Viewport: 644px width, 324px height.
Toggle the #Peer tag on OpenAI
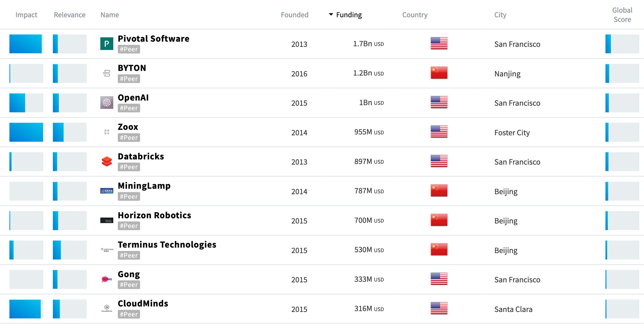pyautogui.click(x=129, y=108)
